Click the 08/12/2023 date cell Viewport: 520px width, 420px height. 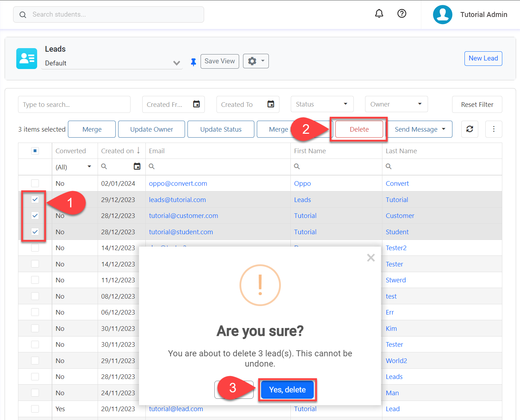coord(118,296)
